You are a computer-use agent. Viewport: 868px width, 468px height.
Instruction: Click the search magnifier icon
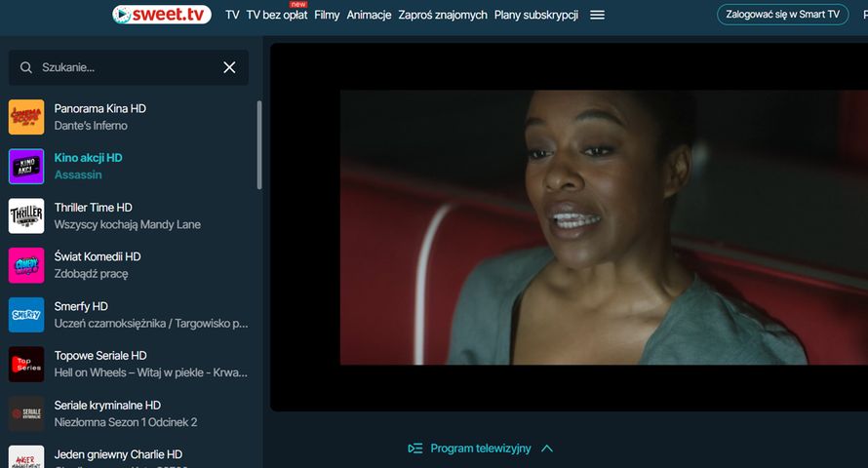pos(26,67)
